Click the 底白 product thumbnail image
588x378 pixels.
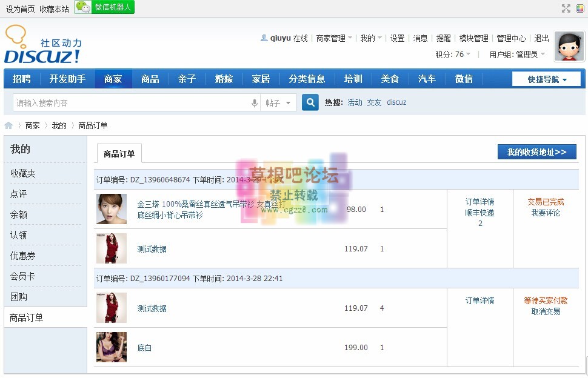coord(112,347)
